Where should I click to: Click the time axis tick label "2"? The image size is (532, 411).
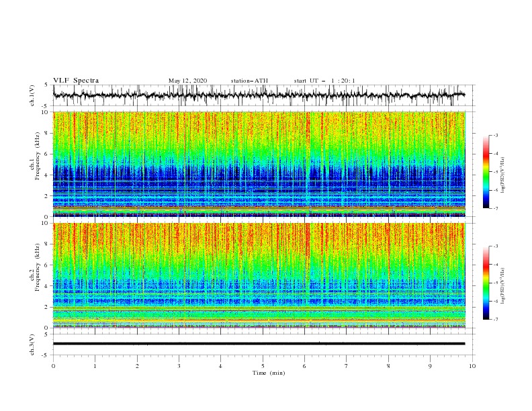pos(137,366)
